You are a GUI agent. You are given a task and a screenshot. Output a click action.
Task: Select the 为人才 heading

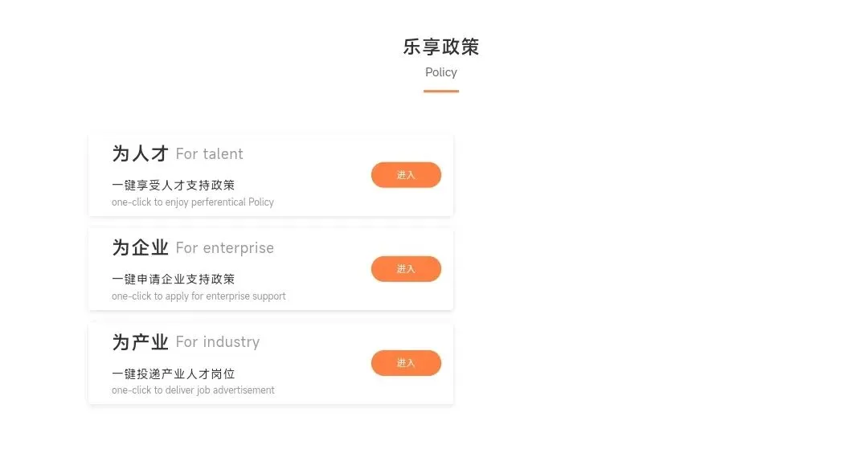tap(140, 153)
